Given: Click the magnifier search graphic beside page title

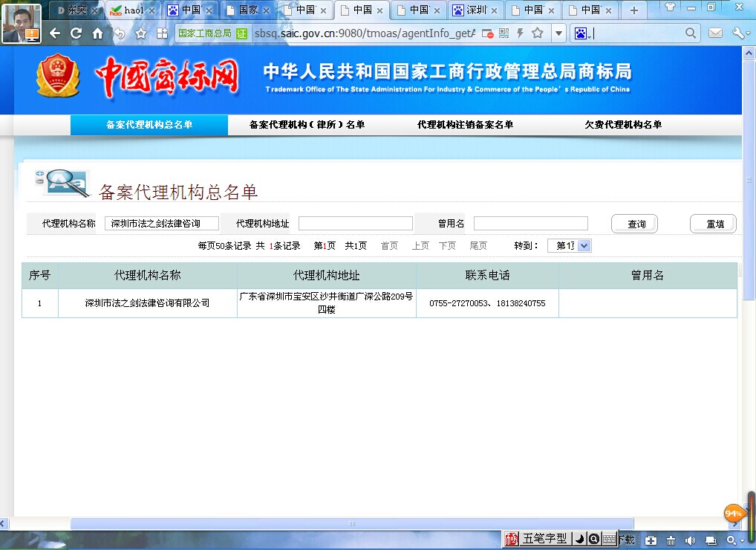Looking at the screenshot, I should pos(63,184).
